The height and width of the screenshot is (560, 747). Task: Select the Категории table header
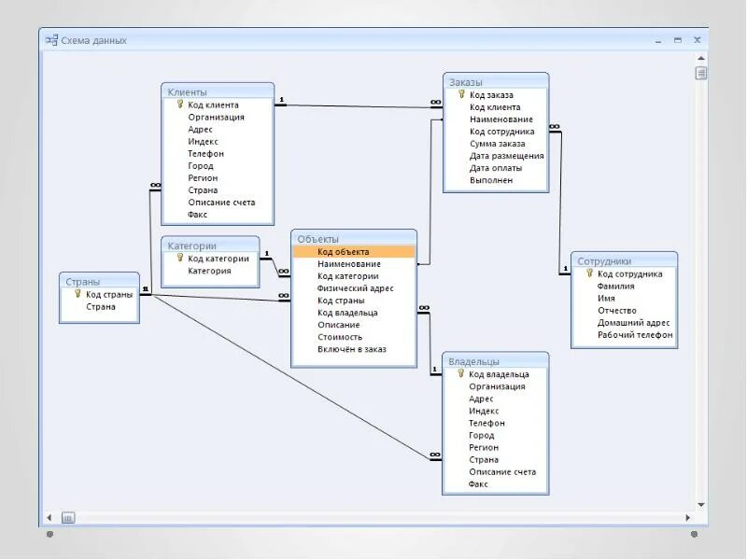[211, 245]
